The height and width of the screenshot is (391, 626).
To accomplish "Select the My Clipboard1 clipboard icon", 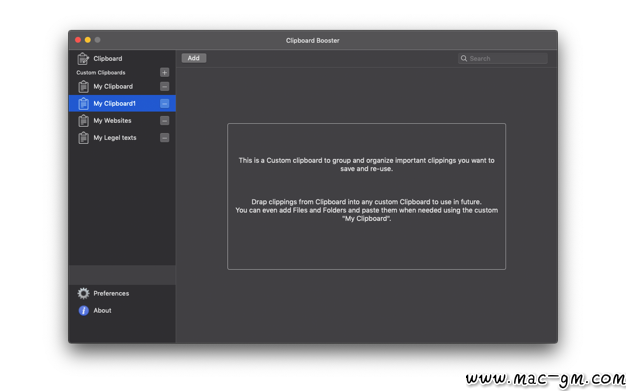I will click(x=83, y=103).
